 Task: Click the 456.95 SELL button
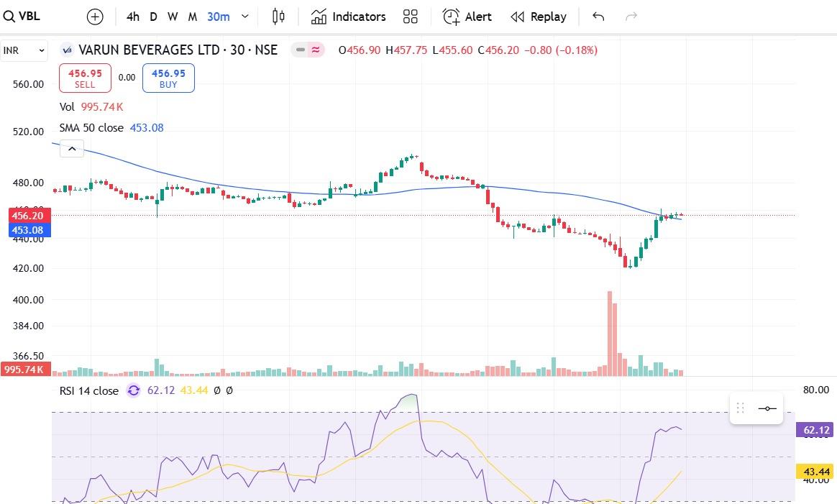coord(85,78)
